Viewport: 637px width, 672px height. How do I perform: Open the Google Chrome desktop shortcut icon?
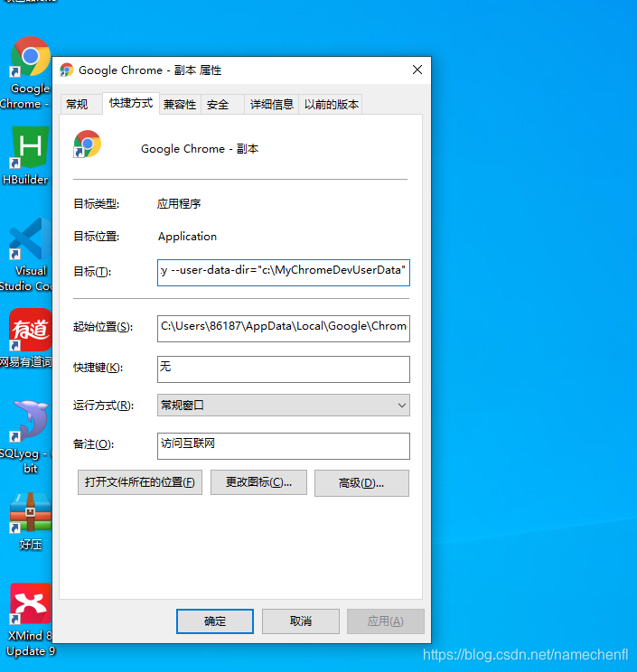click(x=30, y=58)
